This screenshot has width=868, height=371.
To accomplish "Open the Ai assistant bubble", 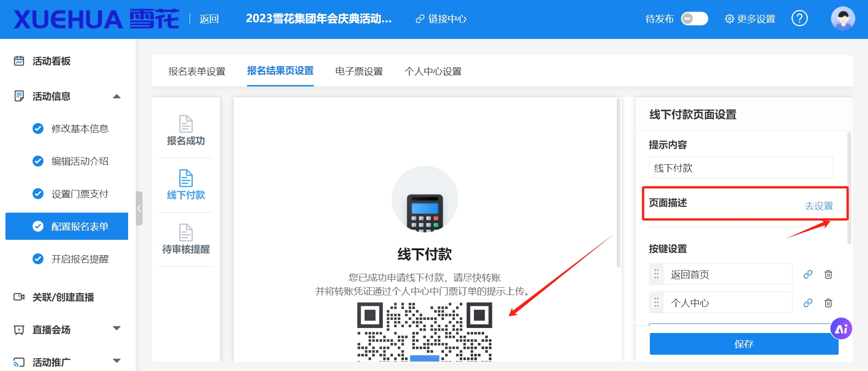I will click(x=841, y=329).
